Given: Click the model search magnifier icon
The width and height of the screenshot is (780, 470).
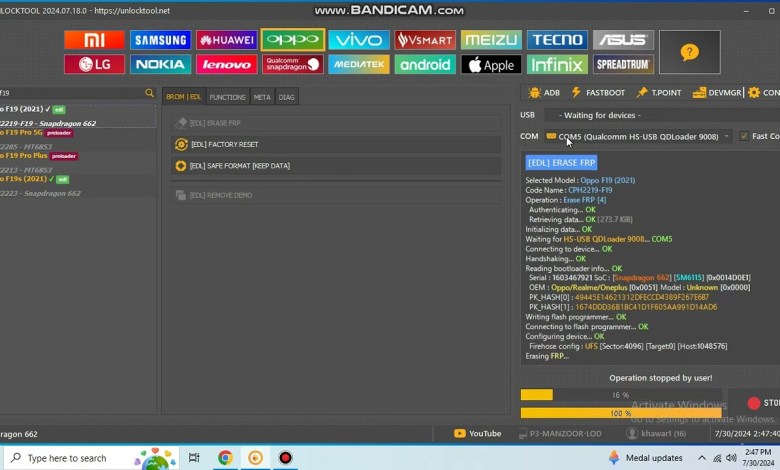Looking at the screenshot, I should [149, 93].
